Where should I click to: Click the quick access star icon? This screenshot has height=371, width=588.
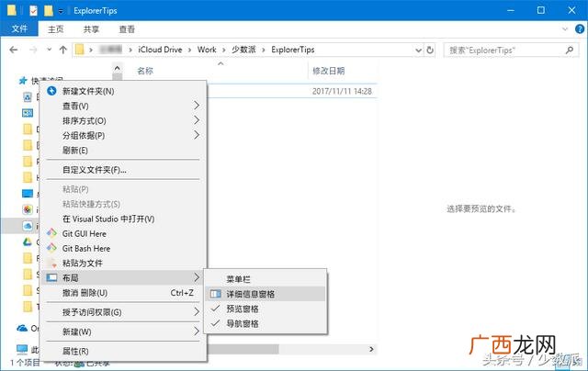click(x=23, y=80)
